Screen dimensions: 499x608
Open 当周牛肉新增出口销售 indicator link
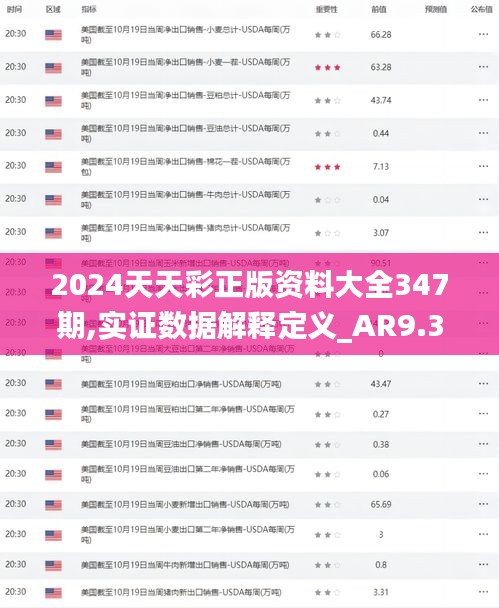[x=185, y=565]
